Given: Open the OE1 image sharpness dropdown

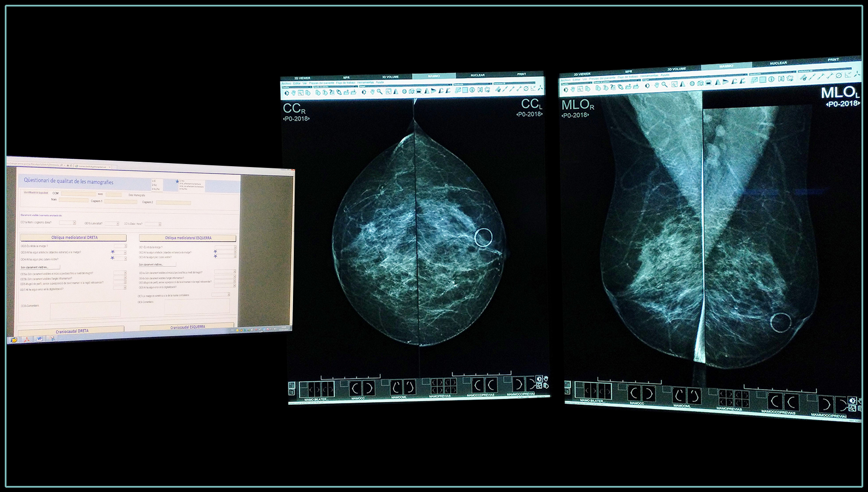Looking at the screenshot, I should (x=225, y=247).
